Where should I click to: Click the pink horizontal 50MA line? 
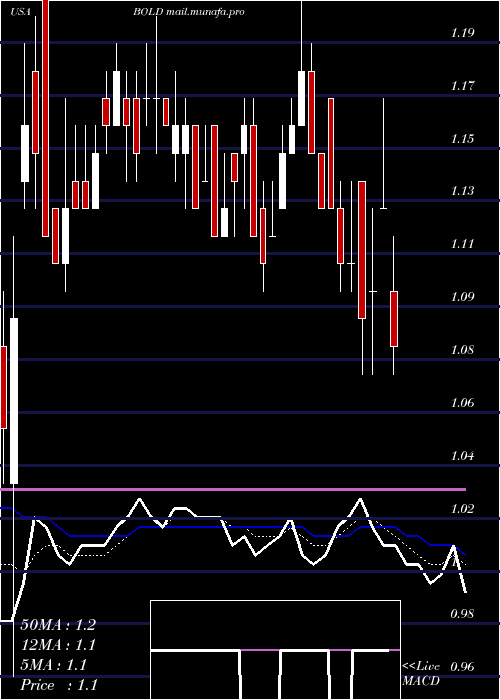coord(233,490)
